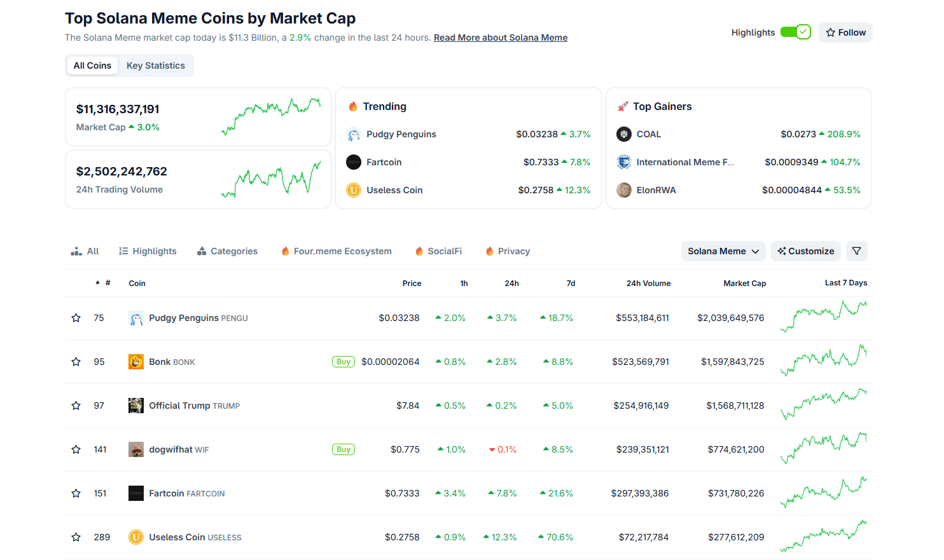Click the Trending flame icon

click(x=353, y=106)
